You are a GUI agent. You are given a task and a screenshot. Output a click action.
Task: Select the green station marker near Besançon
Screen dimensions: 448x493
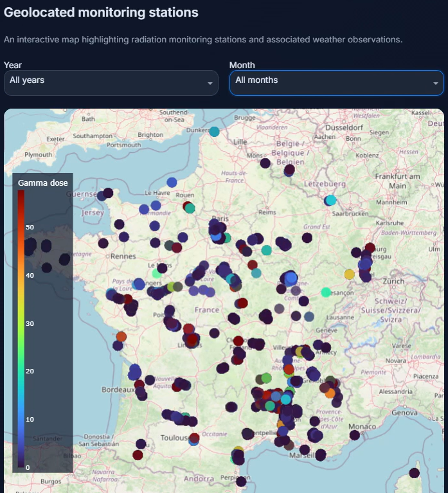pos(326,292)
